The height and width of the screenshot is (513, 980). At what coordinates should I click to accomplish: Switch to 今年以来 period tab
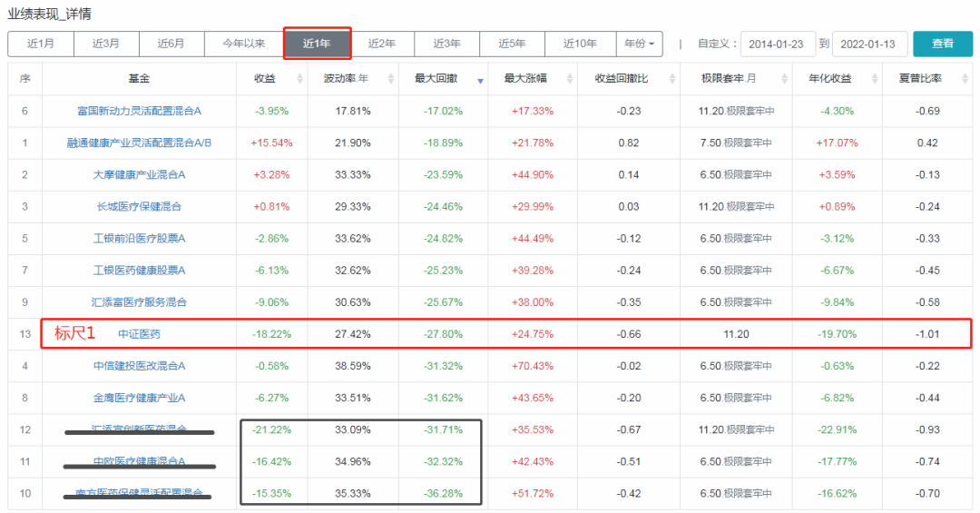tap(244, 44)
